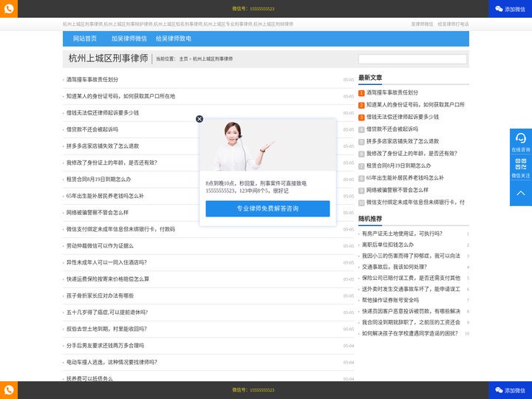The height and width of the screenshot is (399, 532).
Task: Click rank 1 badge in 最新文章
Action: point(361,93)
